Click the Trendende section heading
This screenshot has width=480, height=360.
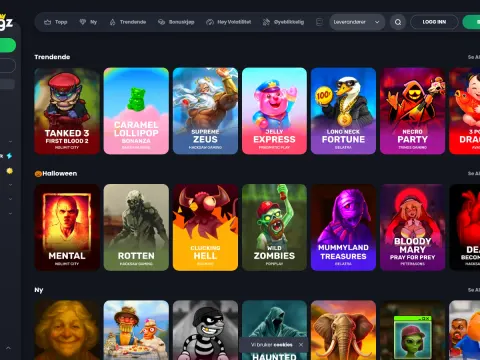[52, 57]
